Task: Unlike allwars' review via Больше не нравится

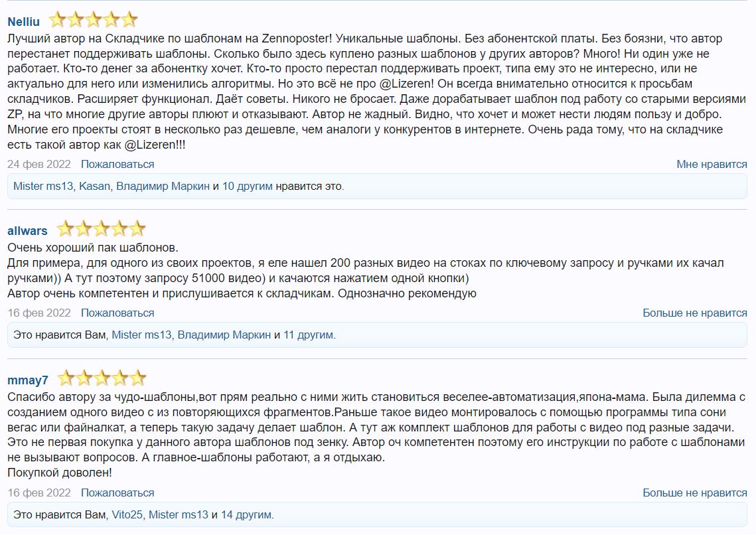Action: click(x=694, y=313)
